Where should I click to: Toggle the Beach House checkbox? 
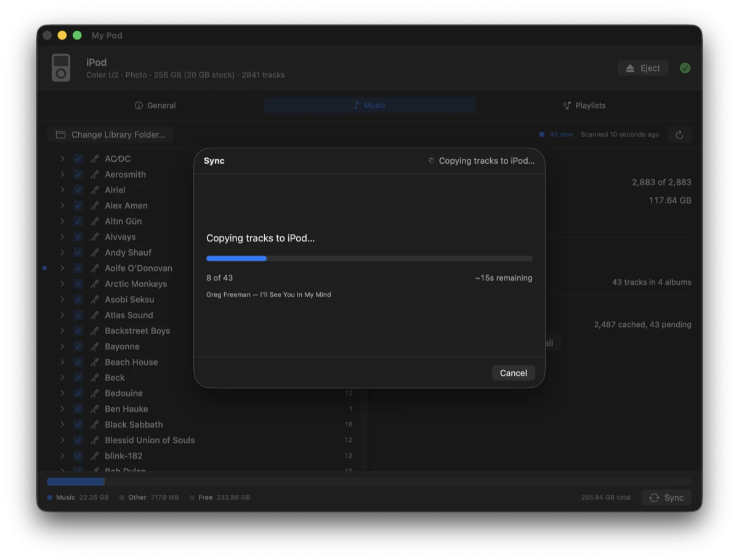[78, 362]
